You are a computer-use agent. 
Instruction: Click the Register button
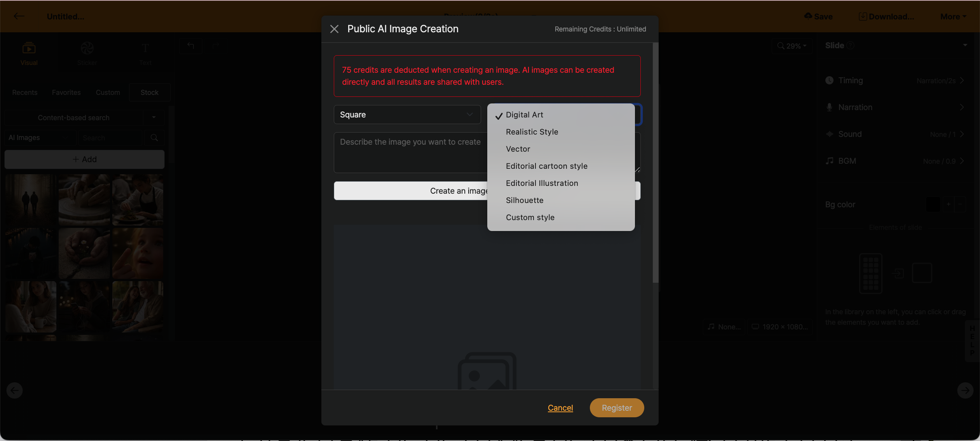617,408
